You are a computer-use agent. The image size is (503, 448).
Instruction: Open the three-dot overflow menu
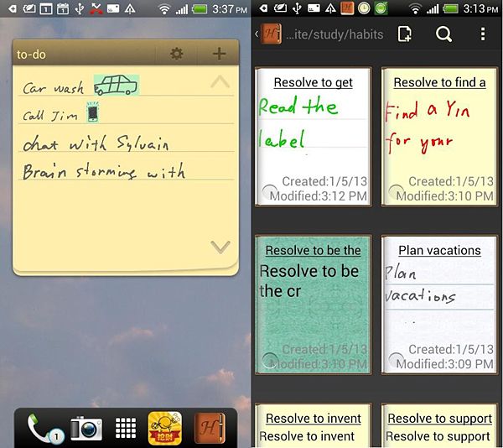[x=483, y=34]
